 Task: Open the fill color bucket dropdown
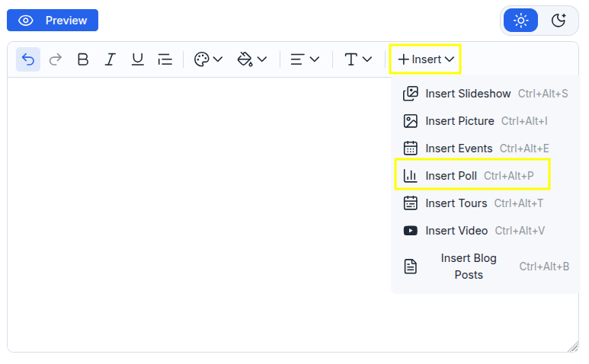pos(252,59)
